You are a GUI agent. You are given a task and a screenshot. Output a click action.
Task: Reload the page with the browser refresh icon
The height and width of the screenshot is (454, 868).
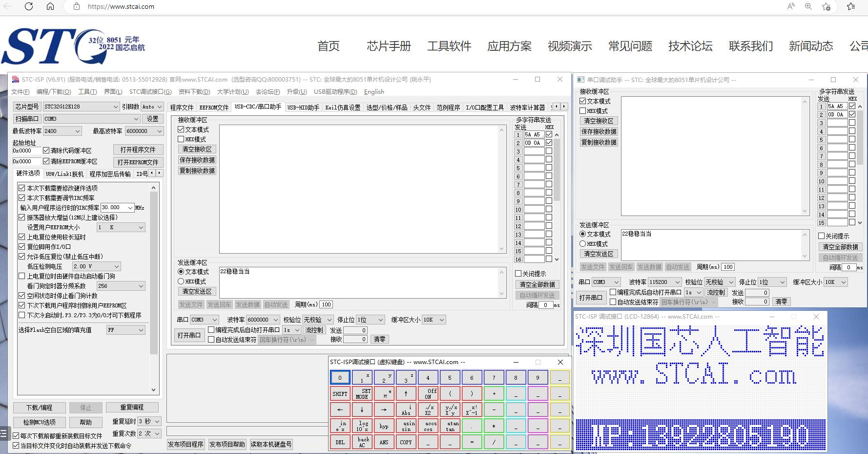[x=29, y=6]
